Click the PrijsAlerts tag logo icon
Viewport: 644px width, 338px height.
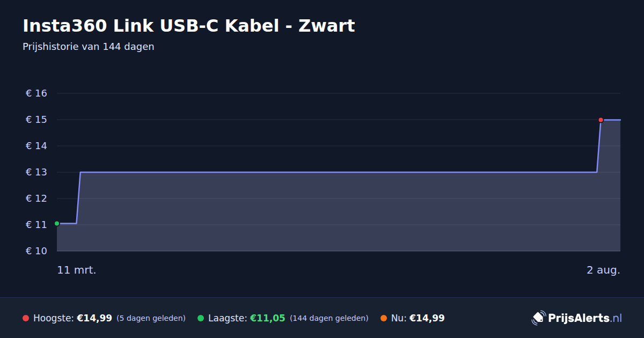coord(538,318)
